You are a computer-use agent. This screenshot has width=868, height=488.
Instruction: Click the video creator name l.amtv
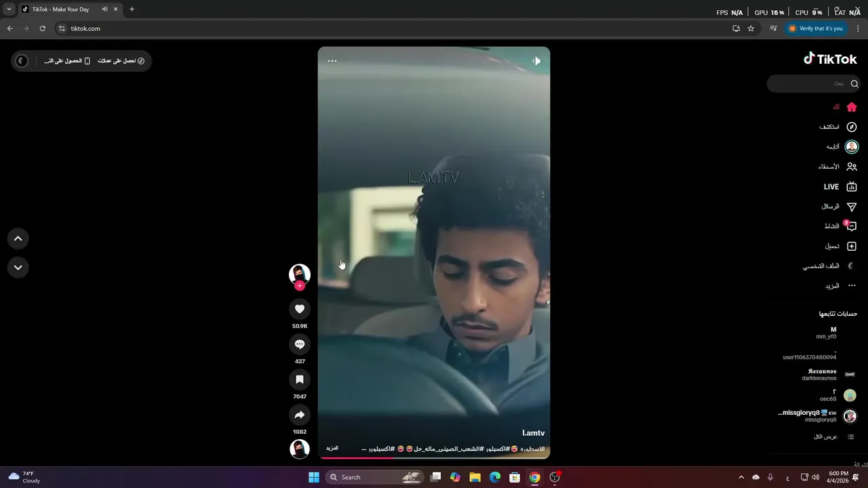pyautogui.click(x=534, y=433)
